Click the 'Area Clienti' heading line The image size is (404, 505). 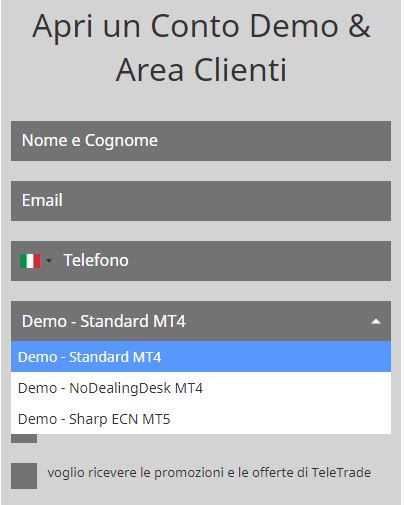pyautogui.click(x=201, y=70)
